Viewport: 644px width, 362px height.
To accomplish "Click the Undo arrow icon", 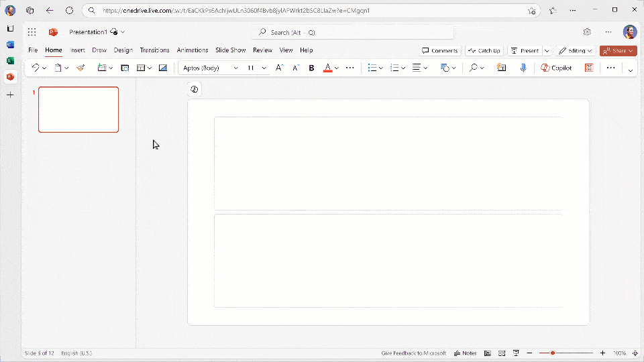I will [x=36, y=68].
